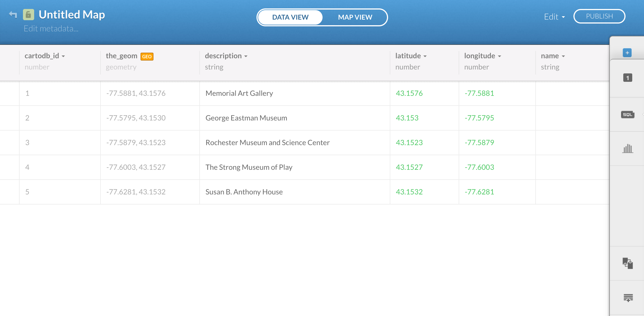644x316 pixels.
Task: Select the George Eastman Museum description cell
Action: (x=246, y=118)
